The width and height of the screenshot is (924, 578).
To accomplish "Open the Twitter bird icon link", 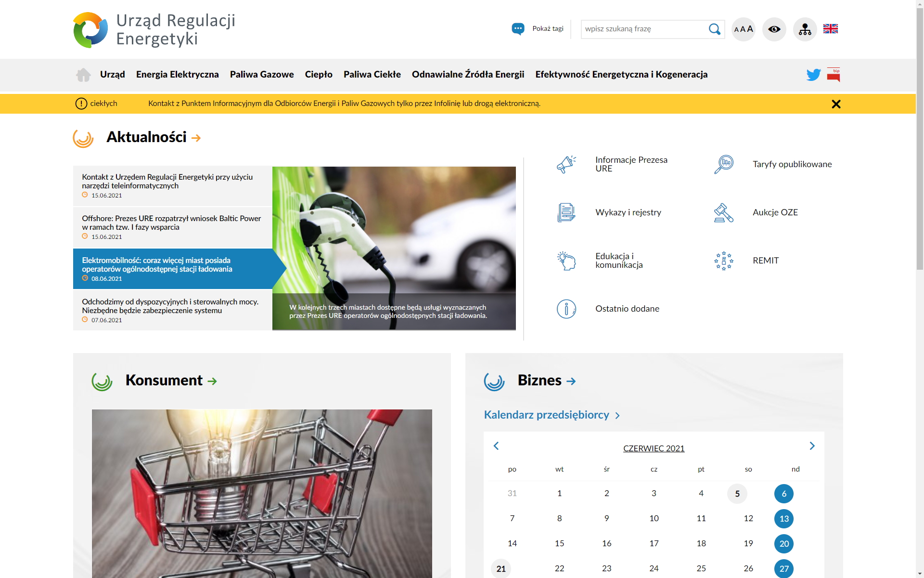I will point(813,75).
